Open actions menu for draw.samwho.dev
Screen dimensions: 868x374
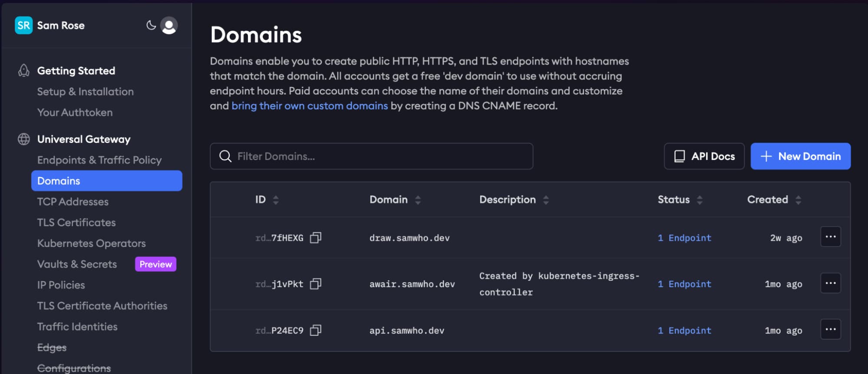coord(830,237)
